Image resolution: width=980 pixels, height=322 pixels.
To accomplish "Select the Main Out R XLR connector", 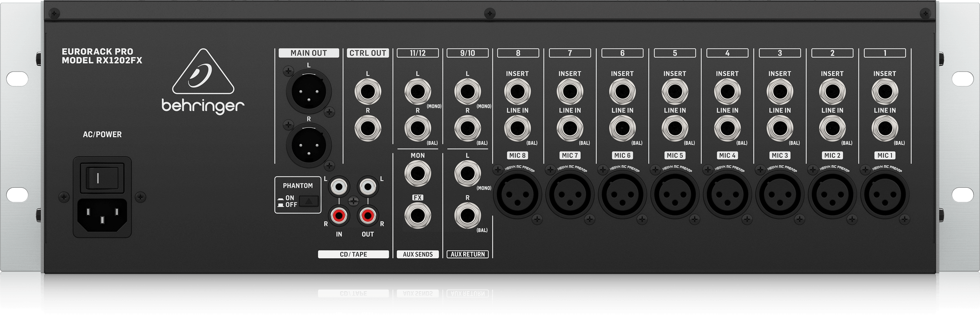I will tap(308, 145).
